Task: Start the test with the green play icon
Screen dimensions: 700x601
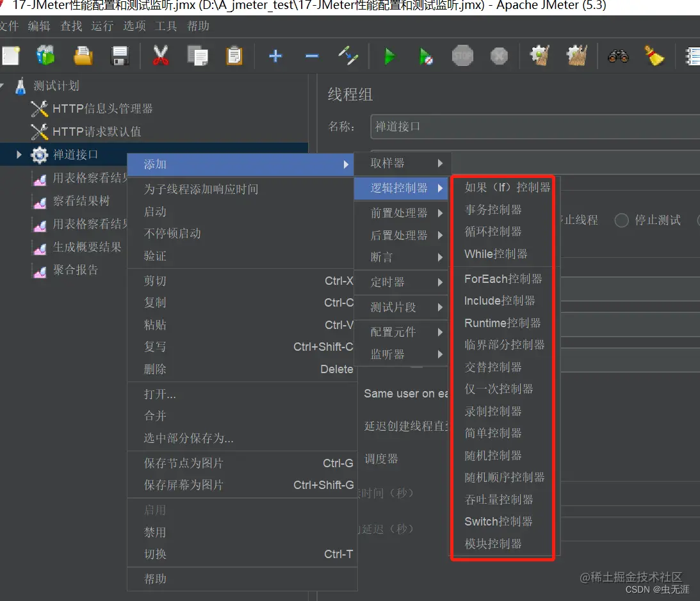Action: pos(390,56)
